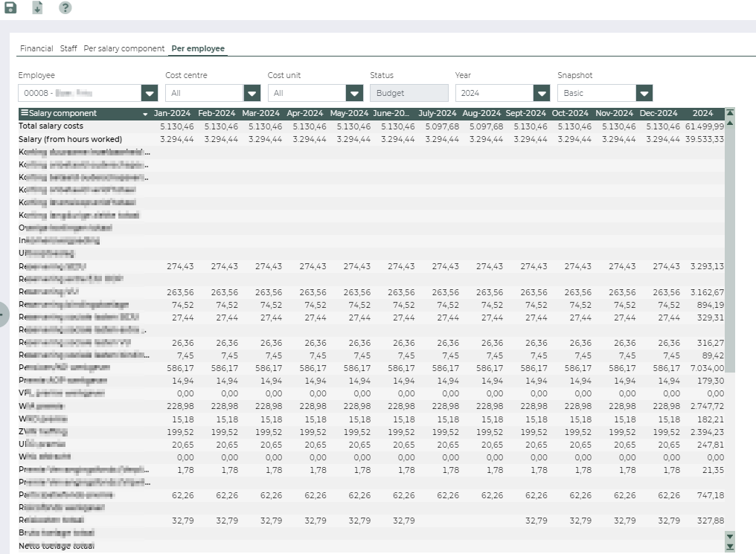Click the vertical scrollbar thumb
This screenshot has width=756, height=554.
(730, 251)
